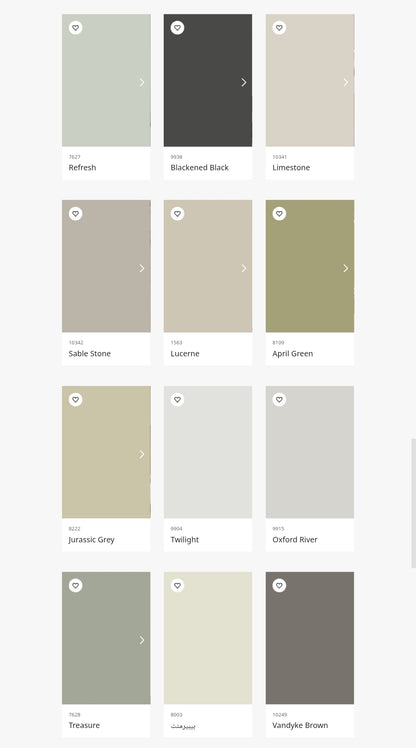Viewport: 416px width, 748px height.
Task: Add Sable Stone to favorites heart
Action: (75, 214)
